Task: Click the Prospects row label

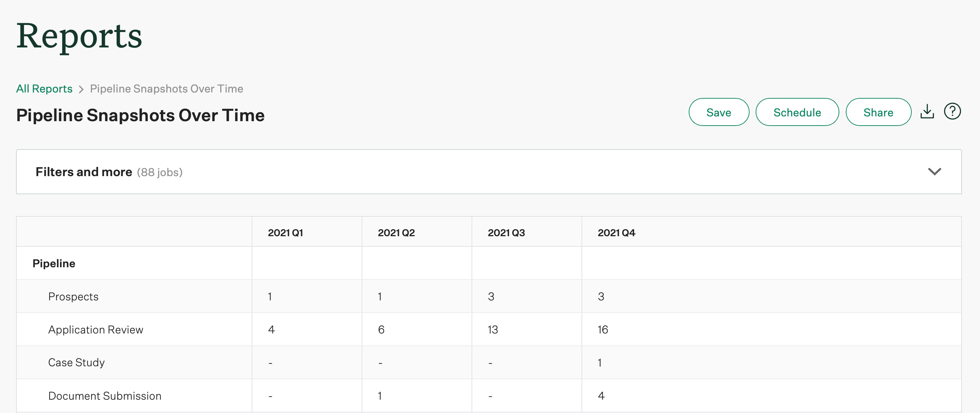Action: pyautogui.click(x=73, y=296)
